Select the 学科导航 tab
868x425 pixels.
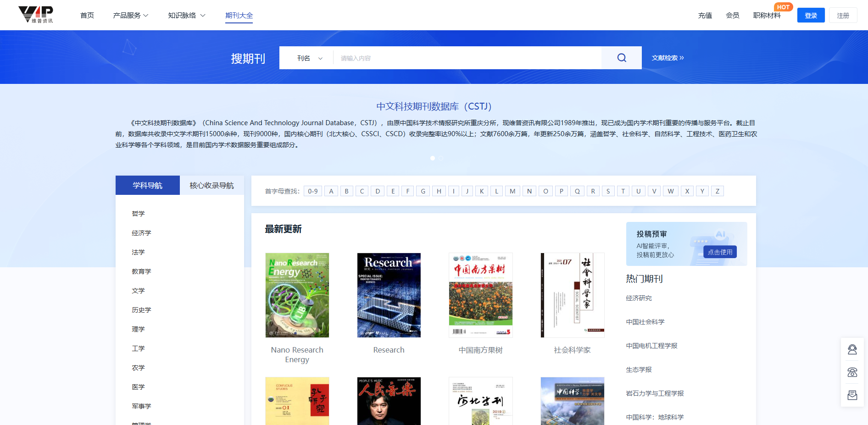pyautogui.click(x=147, y=185)
